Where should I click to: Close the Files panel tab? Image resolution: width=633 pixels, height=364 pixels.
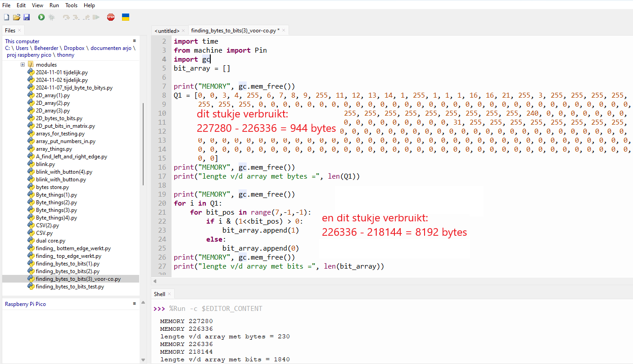pos(19,31)
